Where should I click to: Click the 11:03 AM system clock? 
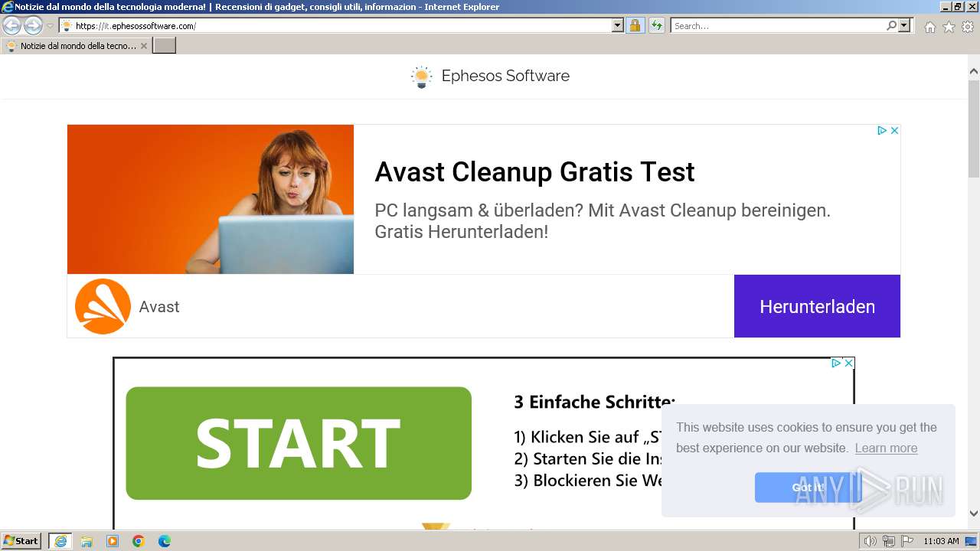[941, 541]
